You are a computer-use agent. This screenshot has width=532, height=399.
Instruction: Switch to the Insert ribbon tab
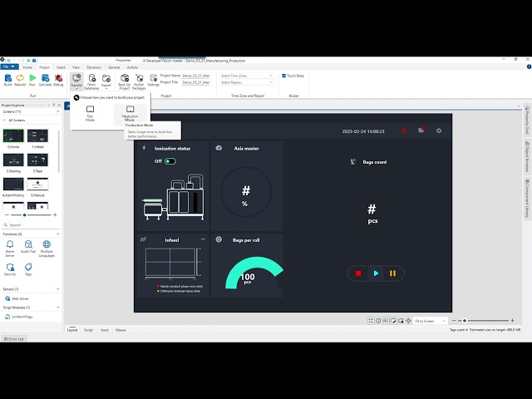61,67
